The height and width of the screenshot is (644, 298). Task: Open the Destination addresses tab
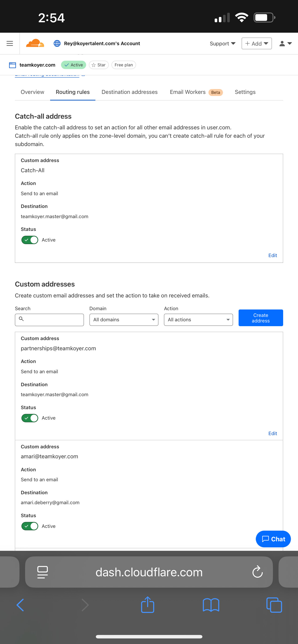tap(130, 92)
